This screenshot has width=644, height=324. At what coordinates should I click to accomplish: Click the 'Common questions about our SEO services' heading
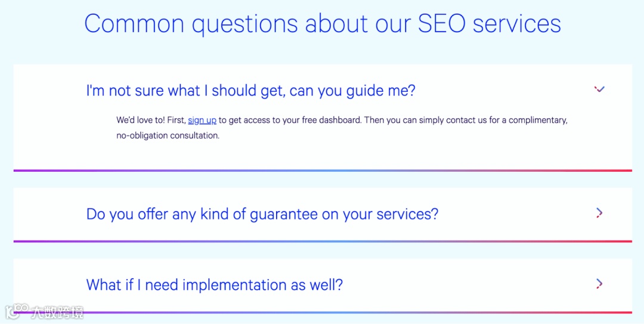(x=322, y=24)
